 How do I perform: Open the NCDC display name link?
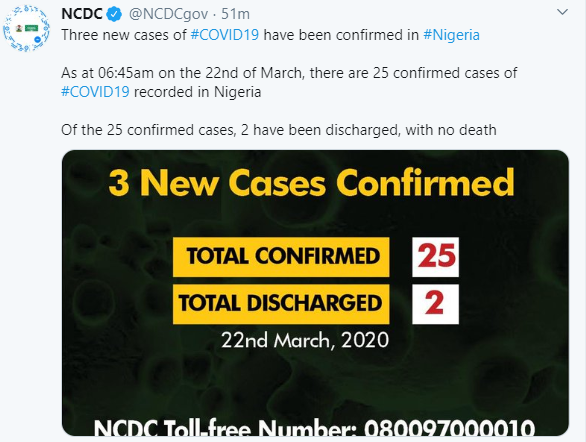(x=82, y=14)
